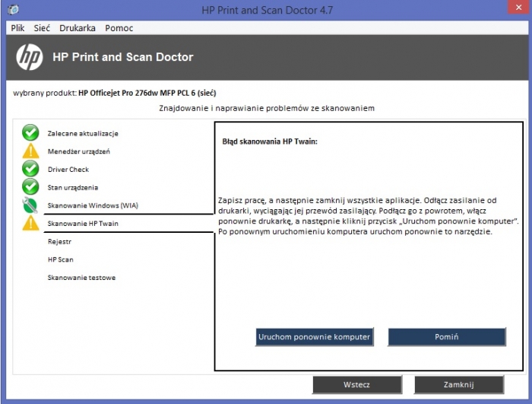The width and height of the screenshot is (532, 404).
Task: Click the Zamknij button
Action: click(x=459, y=385)
